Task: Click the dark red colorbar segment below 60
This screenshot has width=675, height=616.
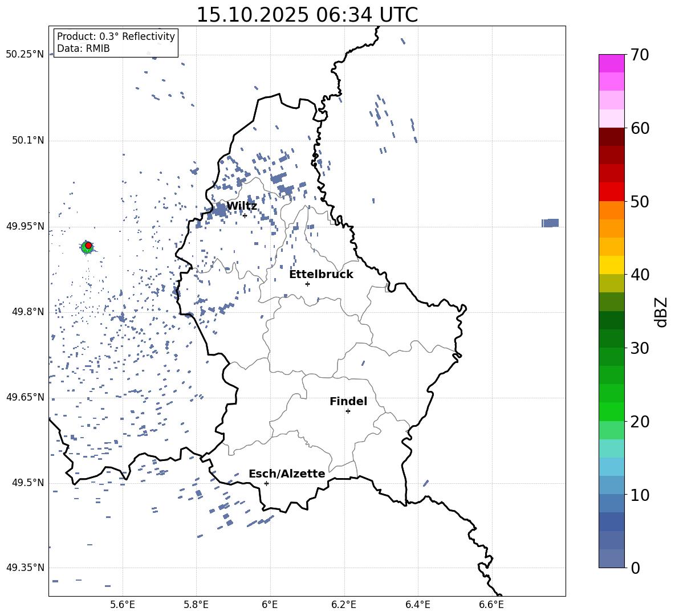Action: pos(611,137)
